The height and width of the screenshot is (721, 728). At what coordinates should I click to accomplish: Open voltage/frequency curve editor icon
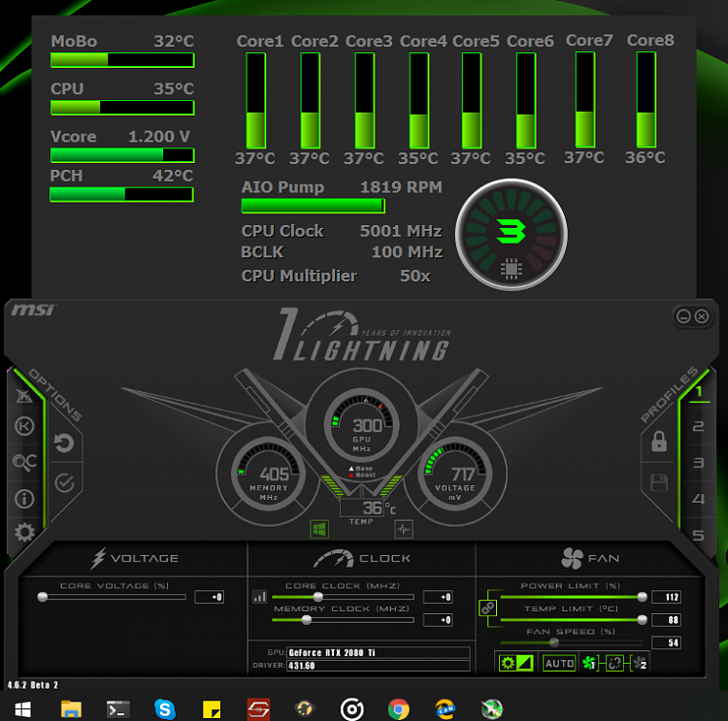(259, 597)
